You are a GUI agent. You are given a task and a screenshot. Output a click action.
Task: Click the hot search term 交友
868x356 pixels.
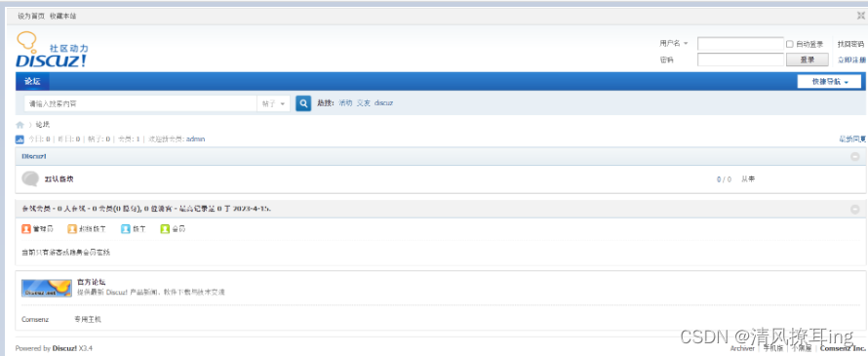(x=363, y=103)
